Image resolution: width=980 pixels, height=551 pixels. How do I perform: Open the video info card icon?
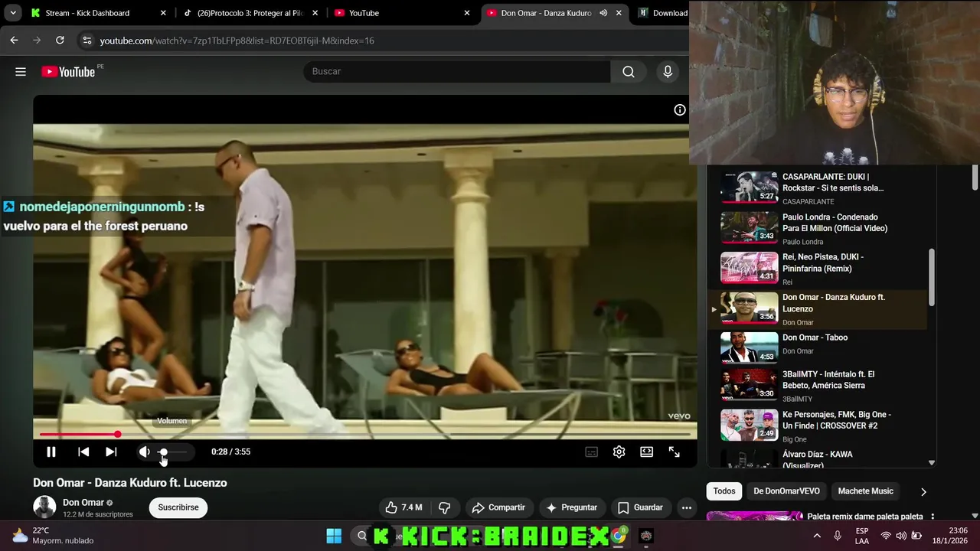679,110
